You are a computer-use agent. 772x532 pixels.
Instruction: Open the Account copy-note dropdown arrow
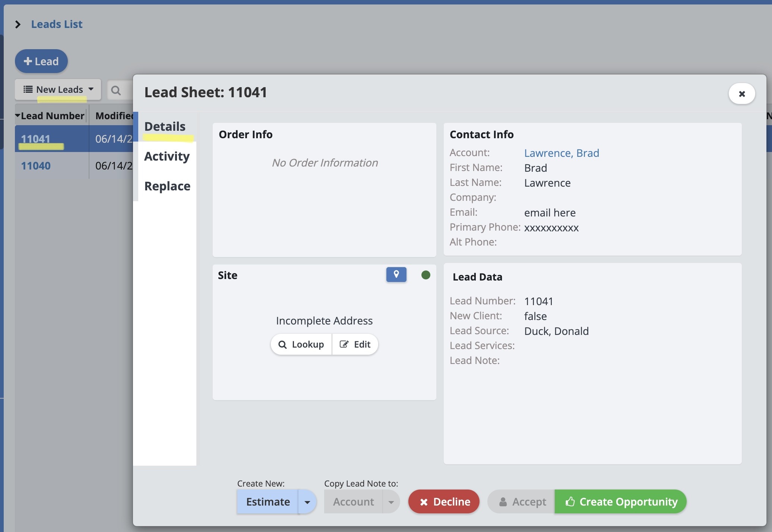(391, 502)
